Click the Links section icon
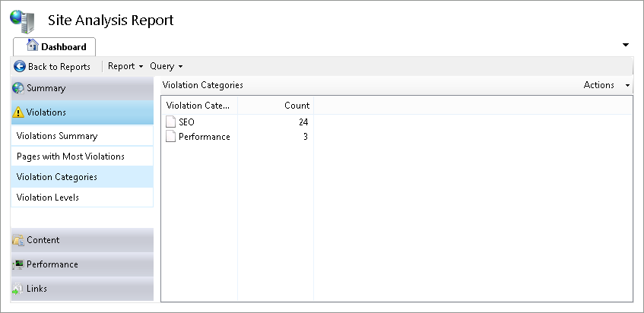 [18, 289]
